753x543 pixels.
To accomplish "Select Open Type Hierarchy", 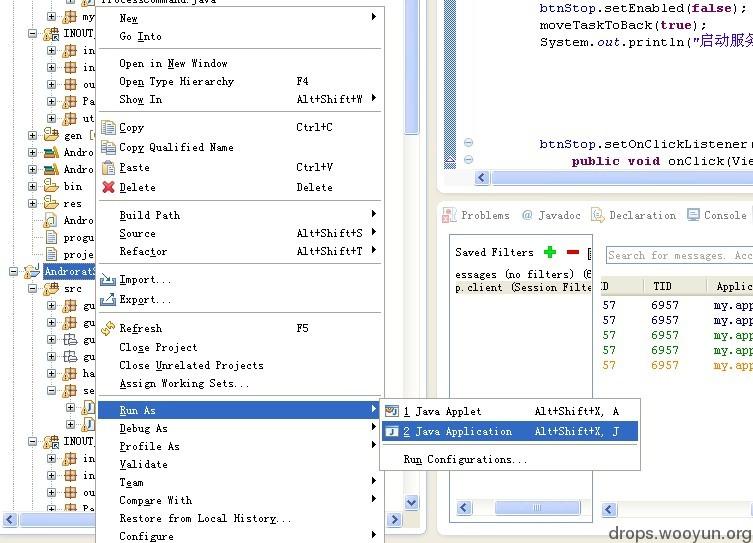I will tap(240, 81).
